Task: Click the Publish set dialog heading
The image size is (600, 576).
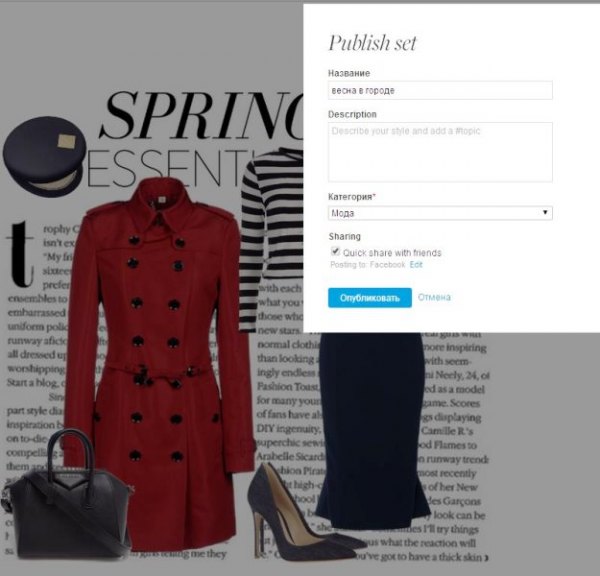Action: coord(372,42)
